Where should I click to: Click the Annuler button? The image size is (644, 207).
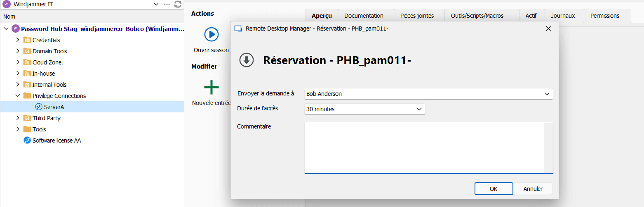click(533, 189)
